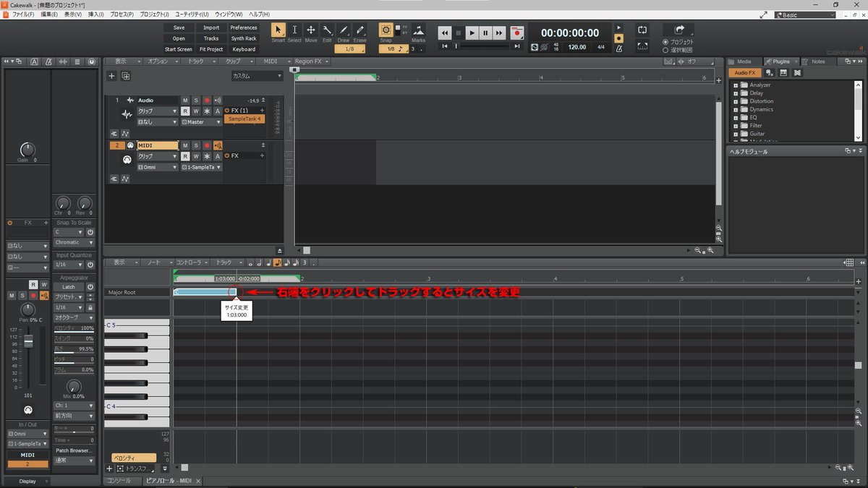
Task: Toggle input echo on Audio track
Action: tap(217, 100)
